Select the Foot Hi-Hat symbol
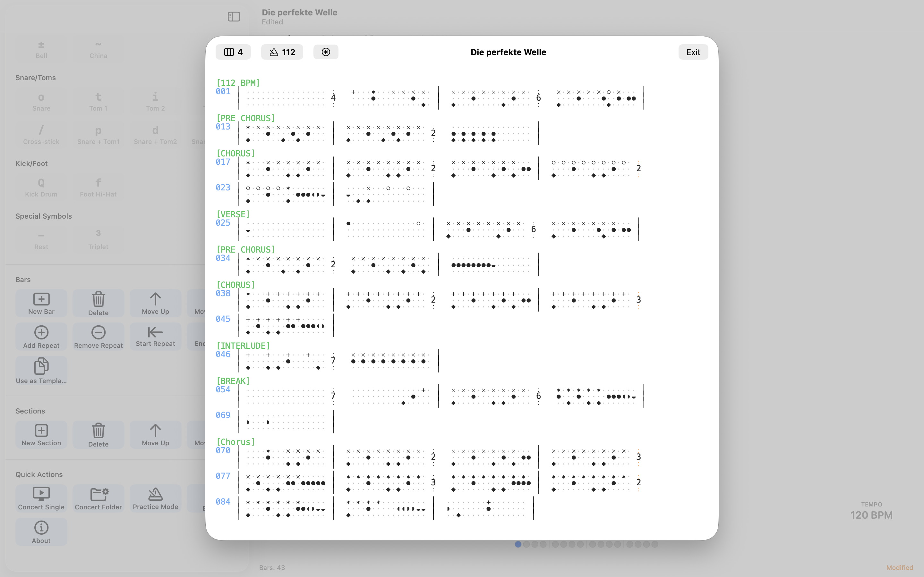 [98, 187]
